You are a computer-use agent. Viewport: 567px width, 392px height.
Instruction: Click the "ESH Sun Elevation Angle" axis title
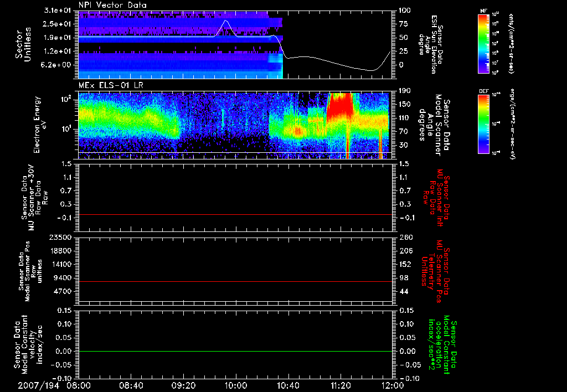[x=431, y=44]
